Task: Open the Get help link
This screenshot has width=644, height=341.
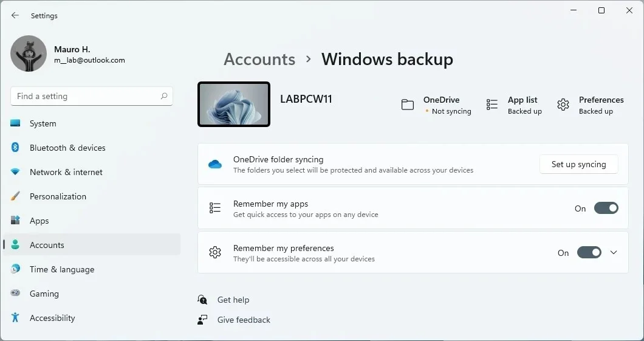Action: [233, 300]
